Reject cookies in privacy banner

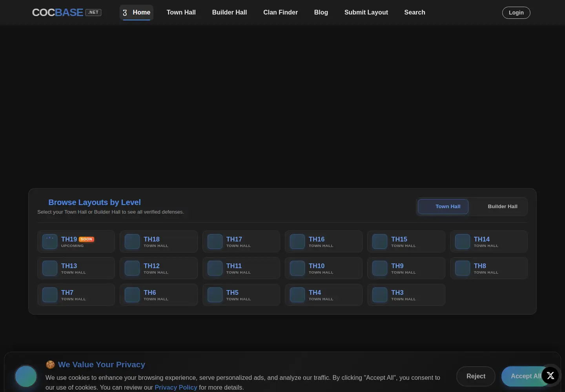coord(476,376)
